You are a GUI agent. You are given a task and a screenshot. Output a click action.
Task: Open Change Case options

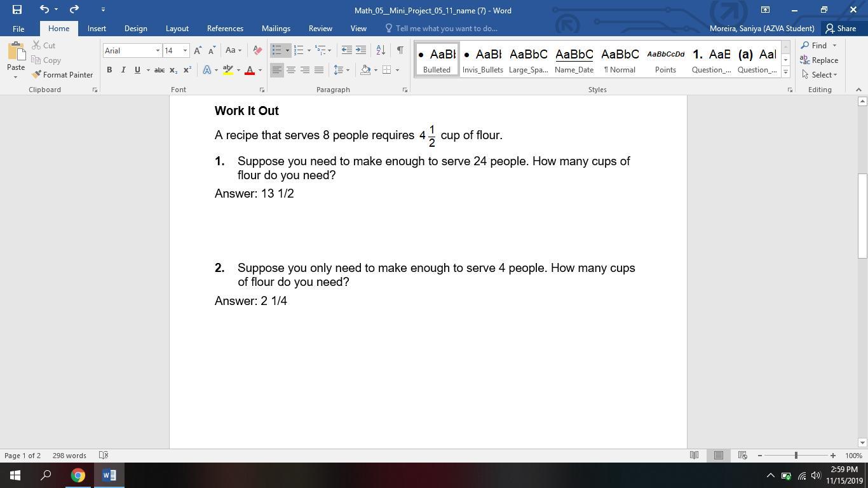click(233, 50)
